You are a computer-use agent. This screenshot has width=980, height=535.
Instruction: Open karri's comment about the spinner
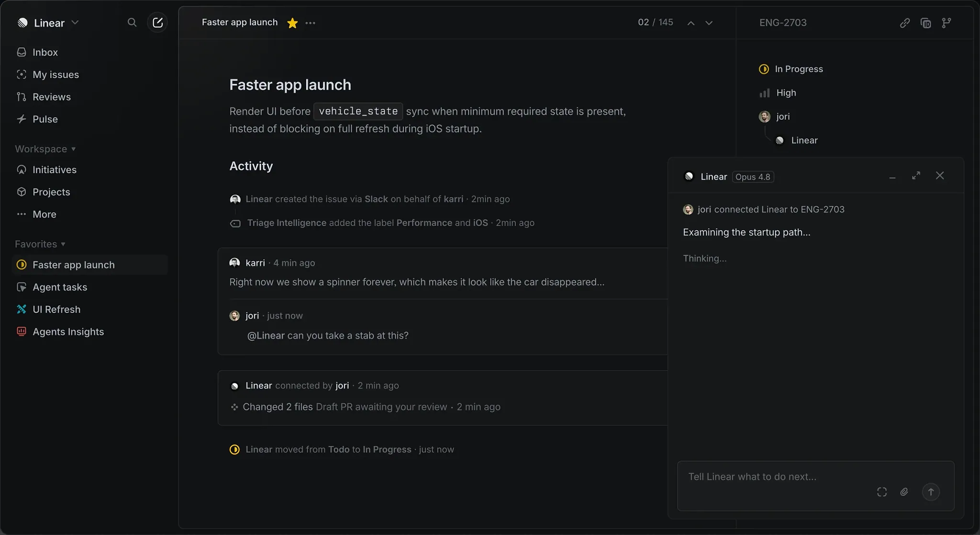[417, 282]
